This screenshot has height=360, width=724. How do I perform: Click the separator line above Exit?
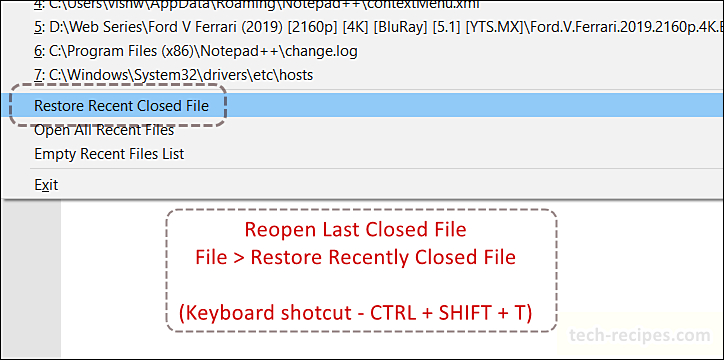363,169
